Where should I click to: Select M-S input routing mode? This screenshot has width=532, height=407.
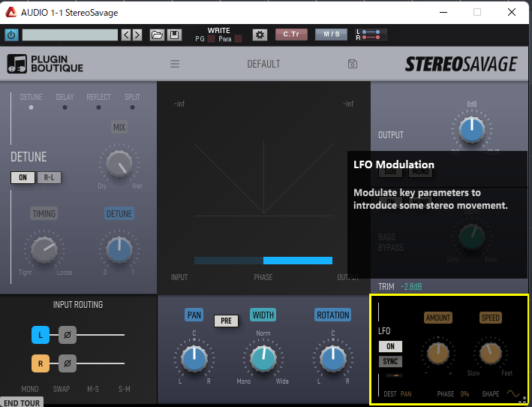[x=93, y=389]
